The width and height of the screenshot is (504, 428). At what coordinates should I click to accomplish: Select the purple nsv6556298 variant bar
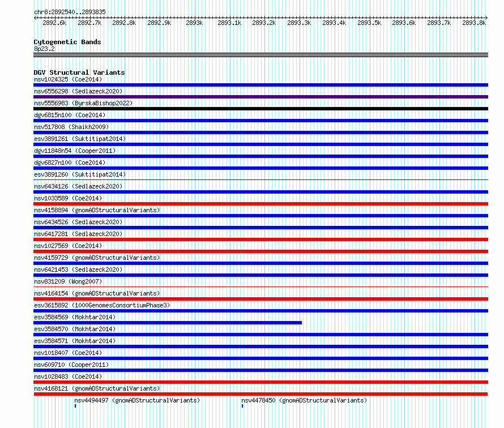tap(260, 97)
